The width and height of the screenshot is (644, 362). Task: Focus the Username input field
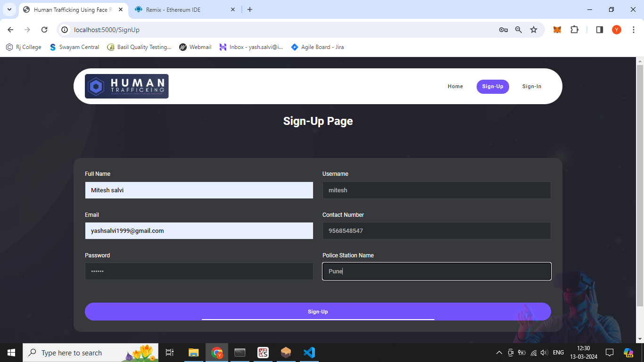436,190
